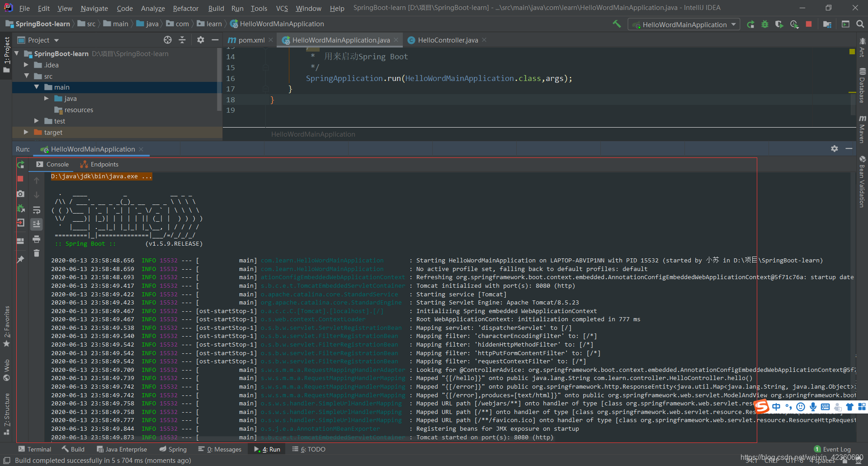Screen dimensions: 868x466
Task: Open the File menu
Action: coord(24,8)
